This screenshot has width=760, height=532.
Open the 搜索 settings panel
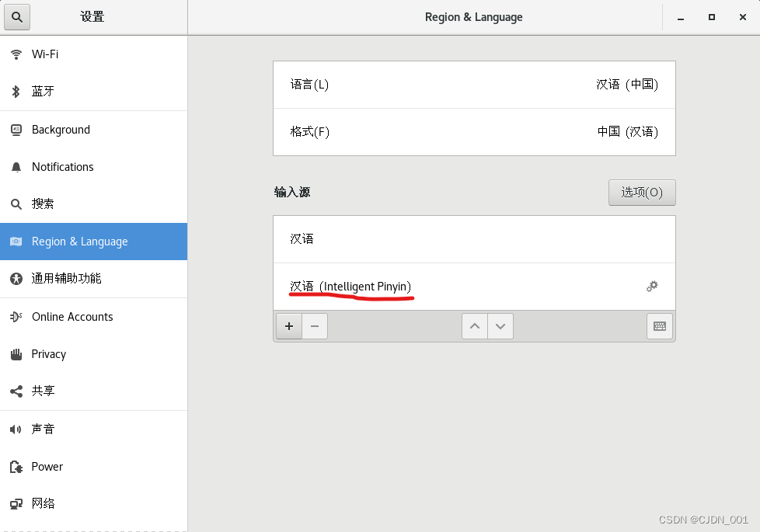93,204
